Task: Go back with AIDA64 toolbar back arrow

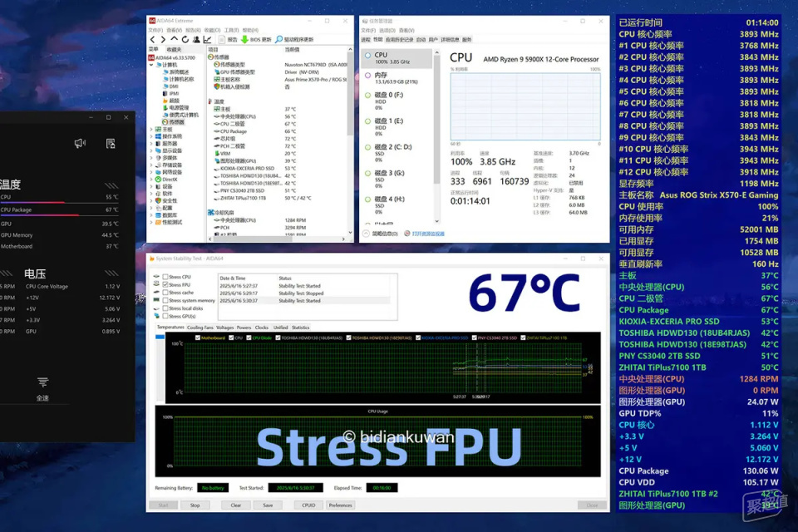Action: point(152,39)
